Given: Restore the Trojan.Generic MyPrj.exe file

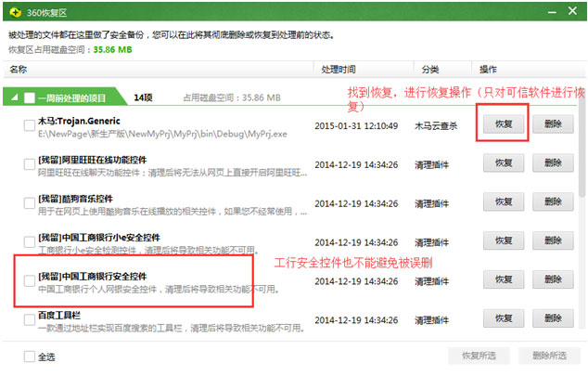Looking at the screenshot, I should pos(504,123).
